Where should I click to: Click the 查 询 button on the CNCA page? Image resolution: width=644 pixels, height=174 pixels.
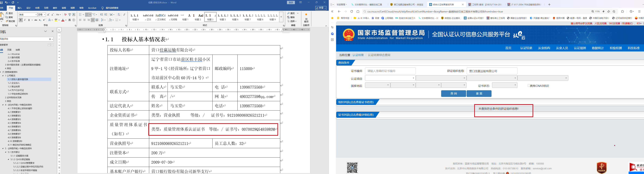453,93
